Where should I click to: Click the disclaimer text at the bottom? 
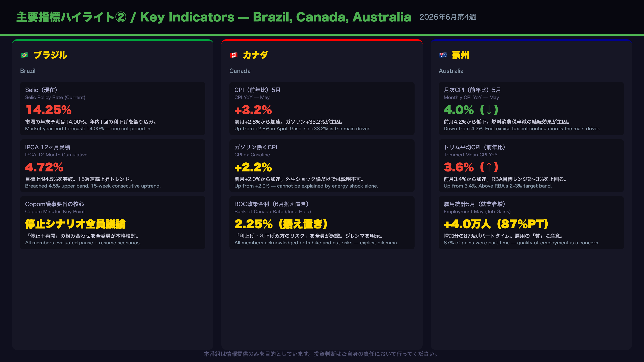(322, 354)
